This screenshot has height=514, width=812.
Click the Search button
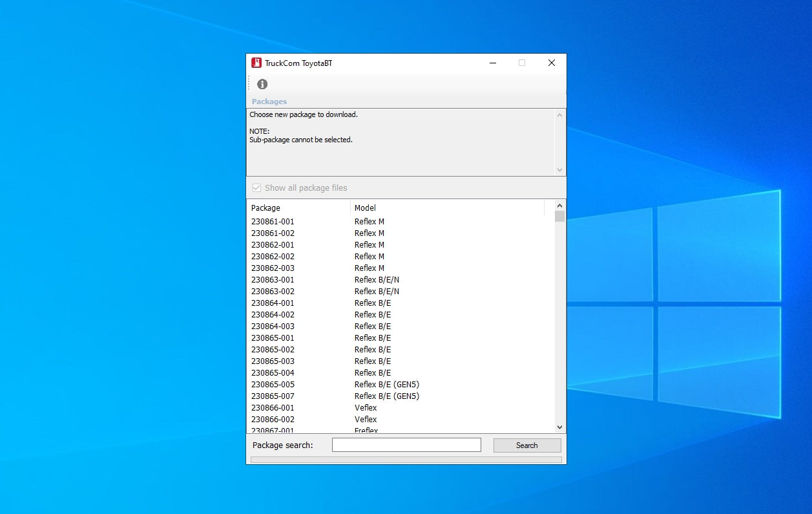click(x=526, y=445)
